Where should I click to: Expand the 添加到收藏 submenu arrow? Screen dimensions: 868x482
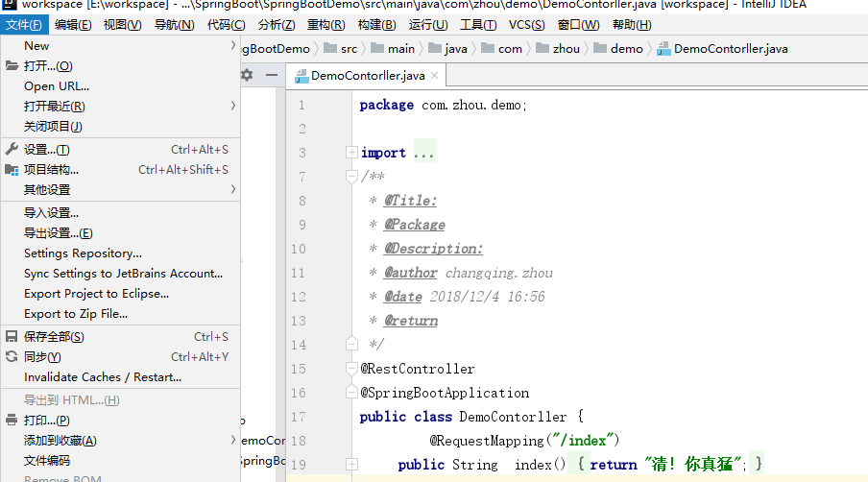click(233, 440)
